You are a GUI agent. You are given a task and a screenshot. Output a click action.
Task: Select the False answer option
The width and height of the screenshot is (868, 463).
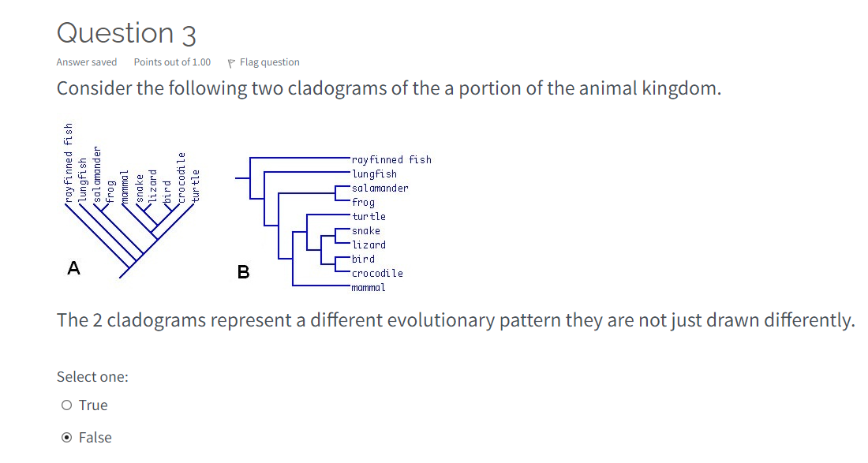67,437
